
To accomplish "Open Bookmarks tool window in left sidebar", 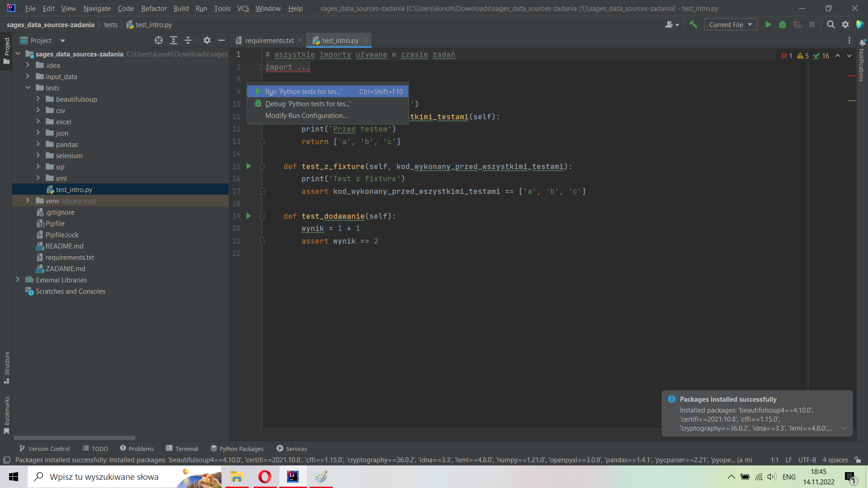I will [x=7, y=415].
